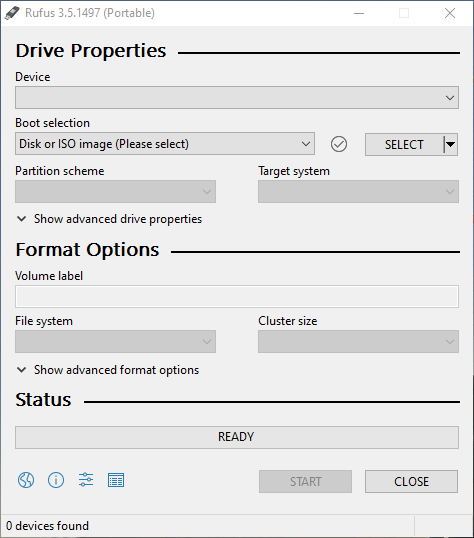The height and width of the screenshot is (538, 474).
Task: Open the File system dropdown
Action: tap(115, 341)
